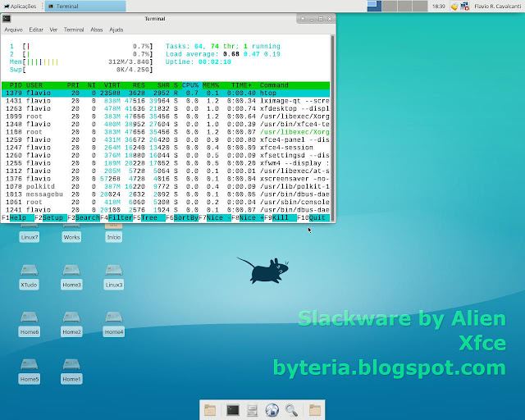Select the Linux3 drive desktop icon
The height and width of the screenshot is (420, 525).
point(114,277)
